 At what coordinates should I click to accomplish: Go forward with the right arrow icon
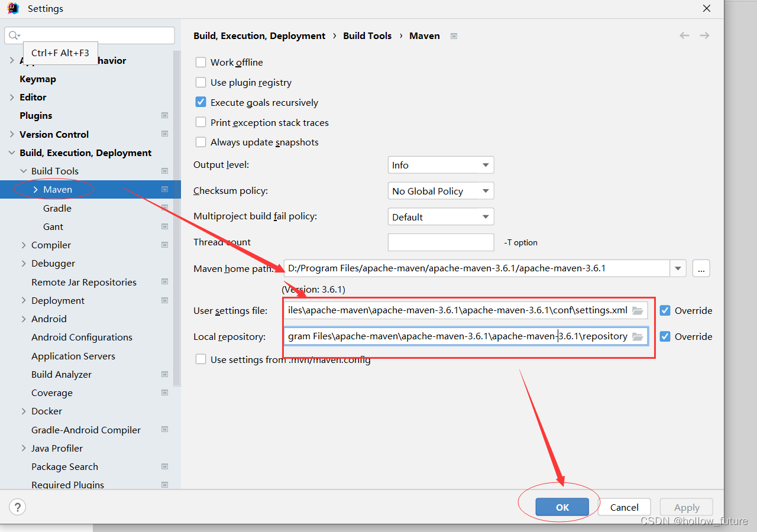[704, 35]
